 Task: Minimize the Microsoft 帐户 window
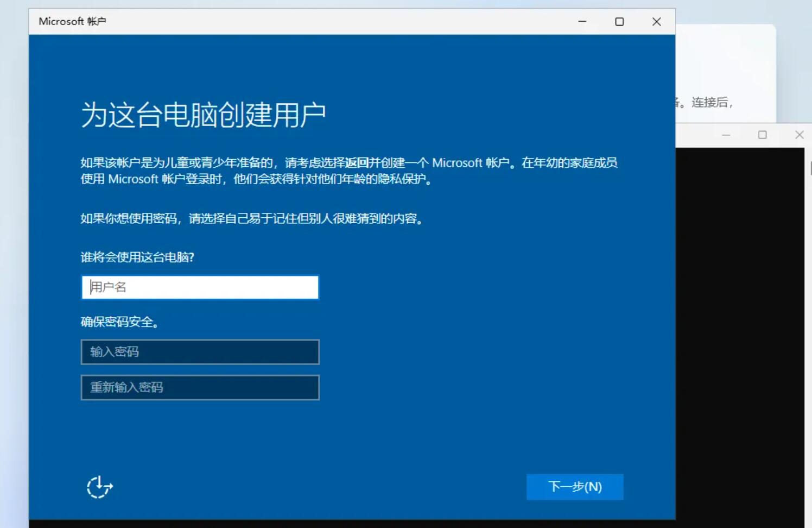pyautogui.click(x=582, y=22)
